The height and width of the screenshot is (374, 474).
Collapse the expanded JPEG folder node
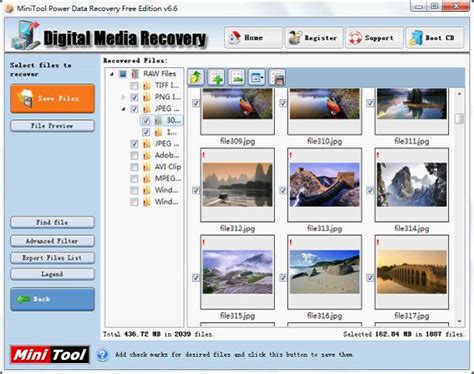pos(123,109)
